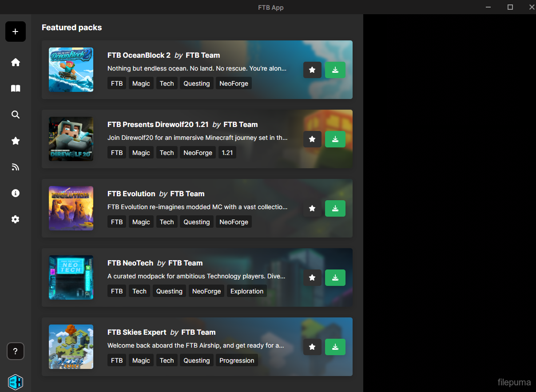Star the FTB Presents Direwolf20 1.21 pack
The width and height of the screenshot is (536, 392).
[x=312, y=139]
